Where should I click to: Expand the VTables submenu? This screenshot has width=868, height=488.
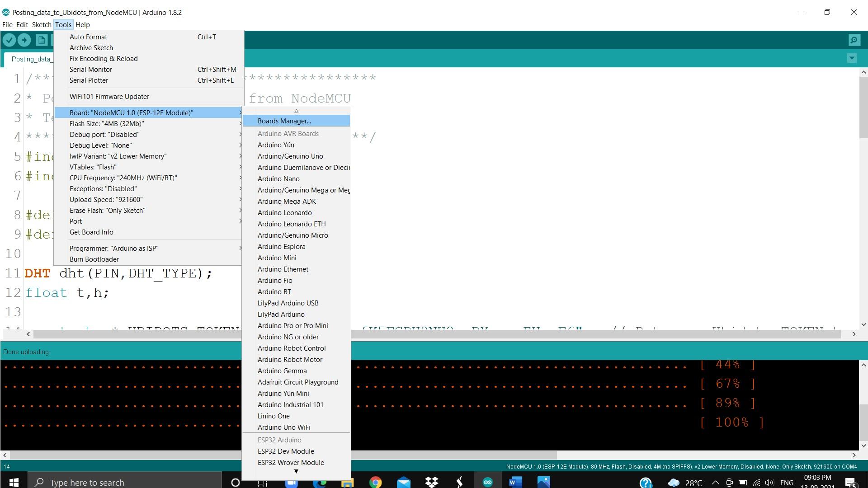[149, 167]
